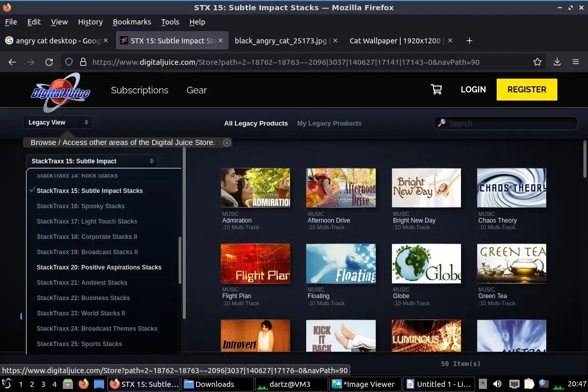The height and width of the screenshot is (392, 588).
Task: Select StackTraxx 22: Business Stacks
Action: 83,298
